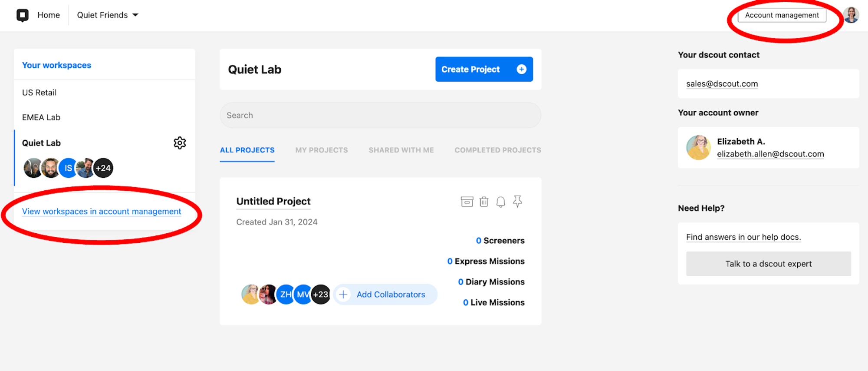Open Completed Projects tab
868x371 pixels.
[x=498, y=150]
